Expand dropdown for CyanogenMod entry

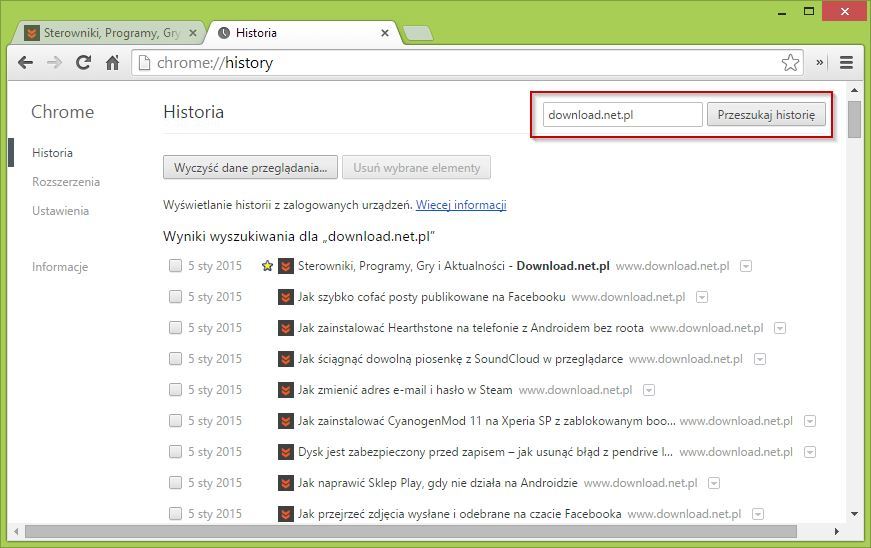pyautogui.click(x=810, y=421)
